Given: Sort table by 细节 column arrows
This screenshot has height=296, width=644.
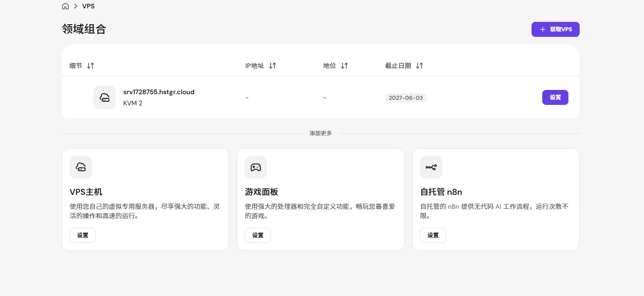Looking at the screenshot, I should coord(91,66).
